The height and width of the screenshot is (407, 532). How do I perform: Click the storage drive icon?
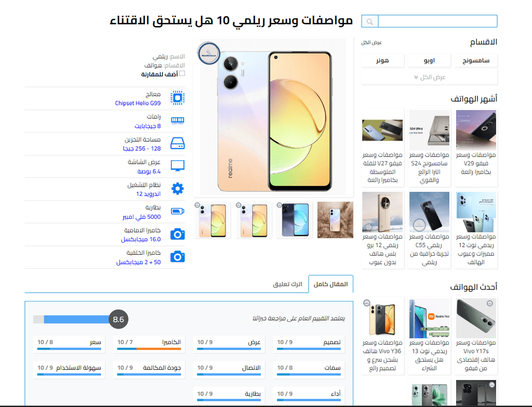click(x=178, y=143)
